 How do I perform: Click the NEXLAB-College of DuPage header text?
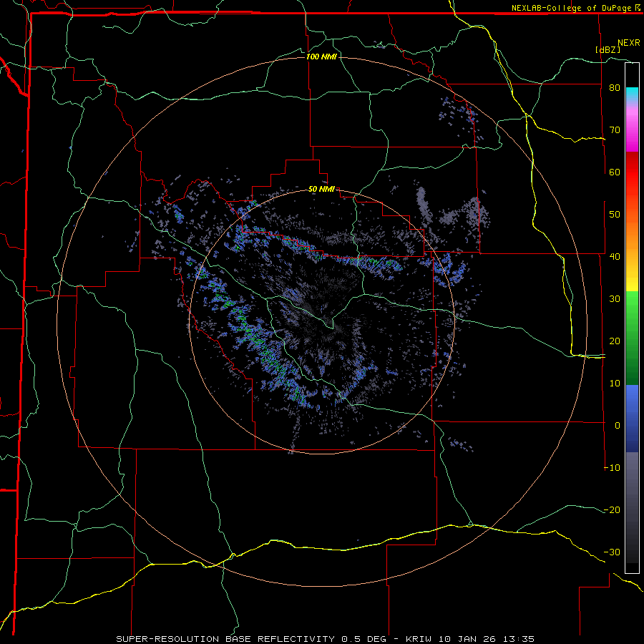point(571,8)
